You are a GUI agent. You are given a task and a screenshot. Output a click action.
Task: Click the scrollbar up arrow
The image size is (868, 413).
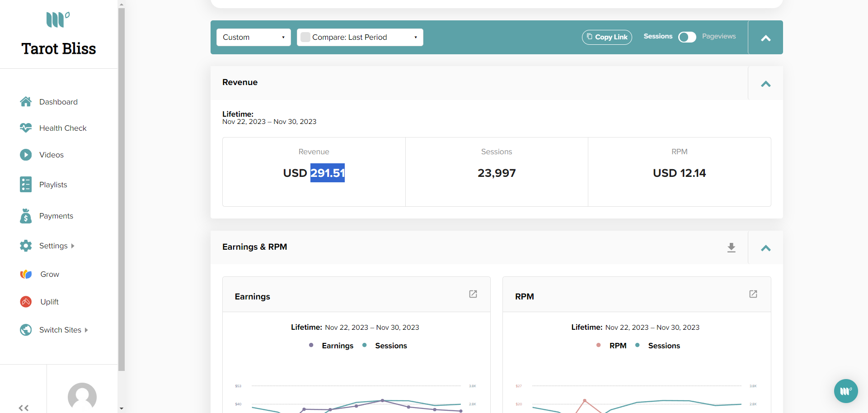(x=122, y=4)
